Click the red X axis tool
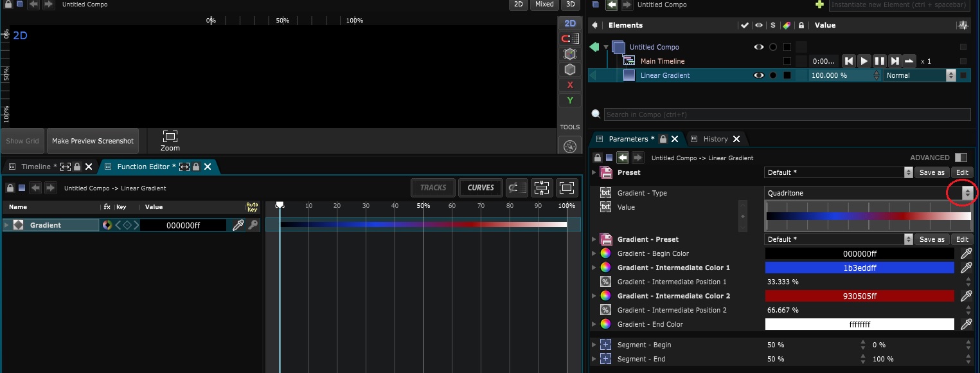Screen dimensions: 980x373 (570, 85)
